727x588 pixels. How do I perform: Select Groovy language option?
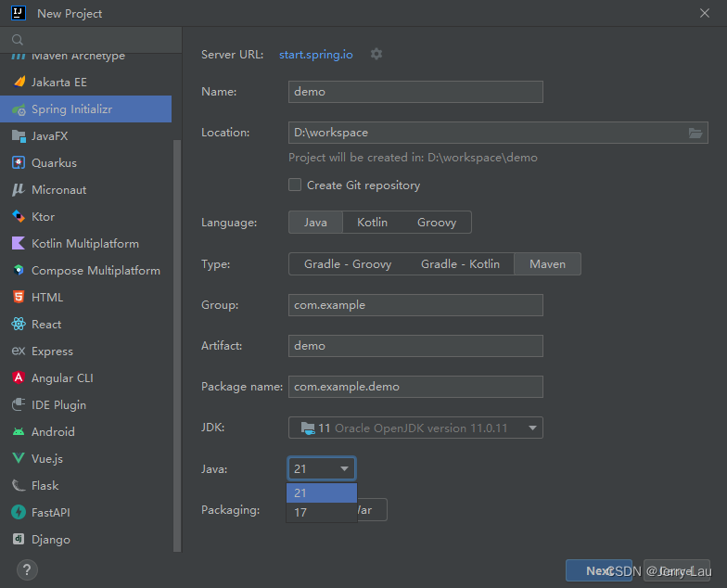click(x=437, y=223)
